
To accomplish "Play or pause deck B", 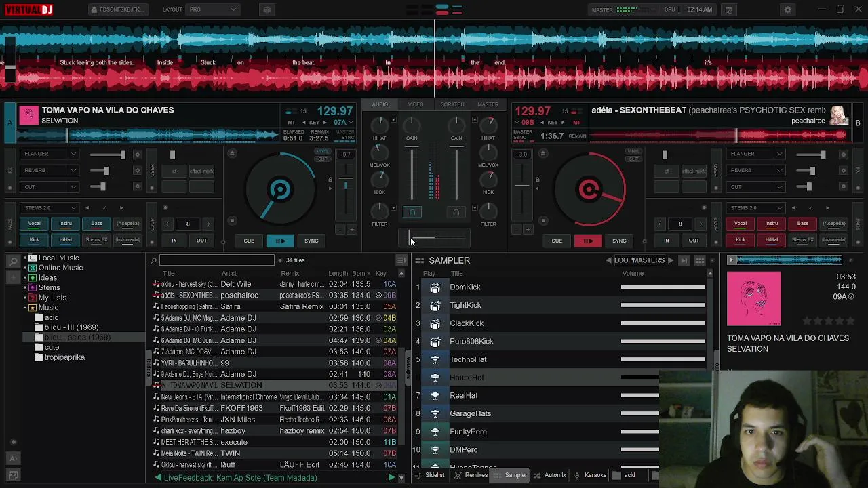I will [588, 241].
